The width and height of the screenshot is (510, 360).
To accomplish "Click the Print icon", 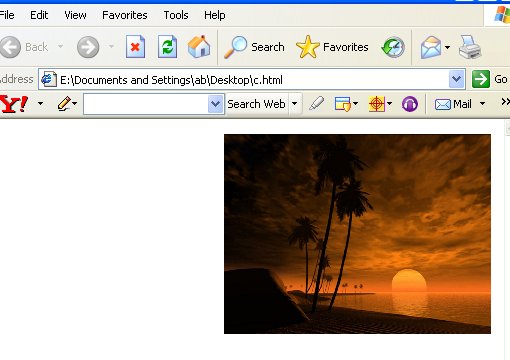I will tap(470, 47).
